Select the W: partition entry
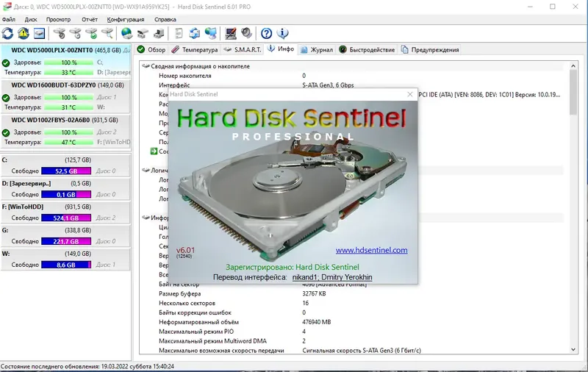Screen dimensions: 588x372 (x=65, y=259)
